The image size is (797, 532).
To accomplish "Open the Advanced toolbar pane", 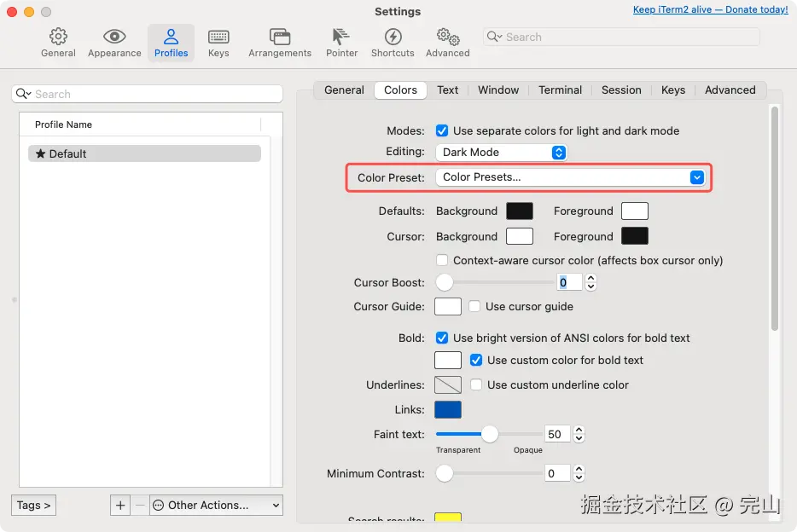I will click(448, 43).
